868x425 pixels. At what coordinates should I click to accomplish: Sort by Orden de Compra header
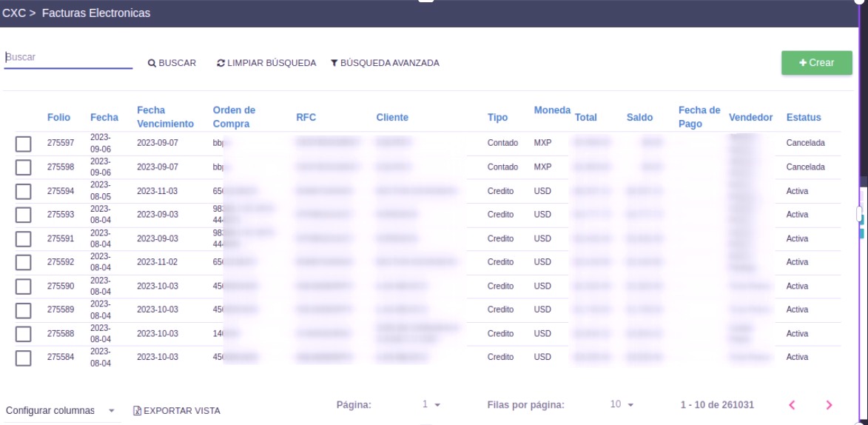(234, 117)
